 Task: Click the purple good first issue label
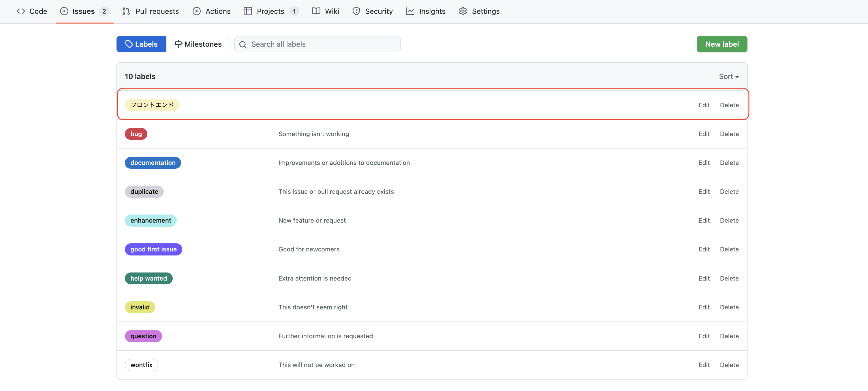coord(153,249)
